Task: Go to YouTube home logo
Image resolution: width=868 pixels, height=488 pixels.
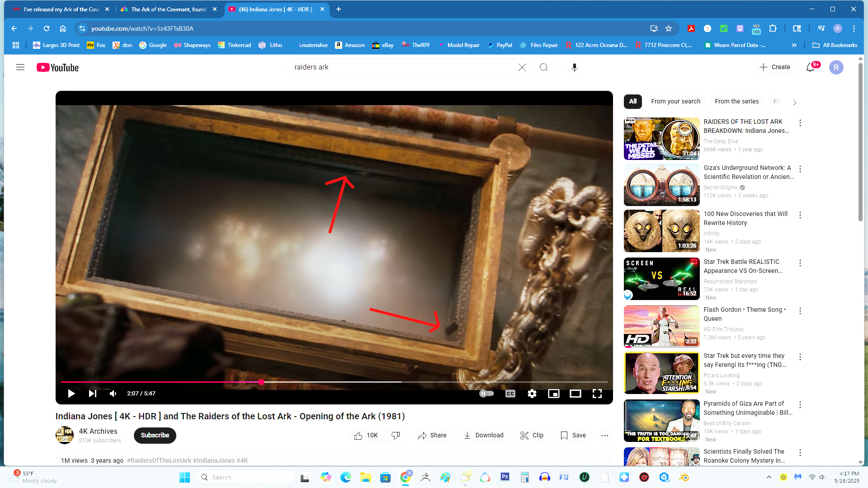Action: click(57, 67)
